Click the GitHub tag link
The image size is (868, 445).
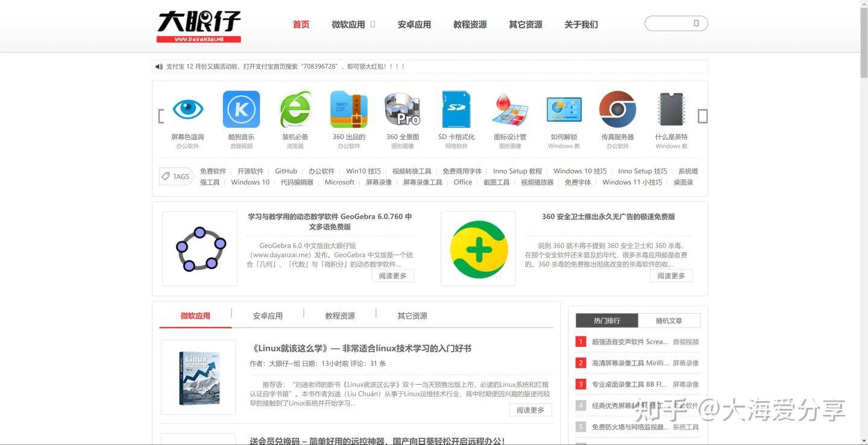click(x=285, y=171)
